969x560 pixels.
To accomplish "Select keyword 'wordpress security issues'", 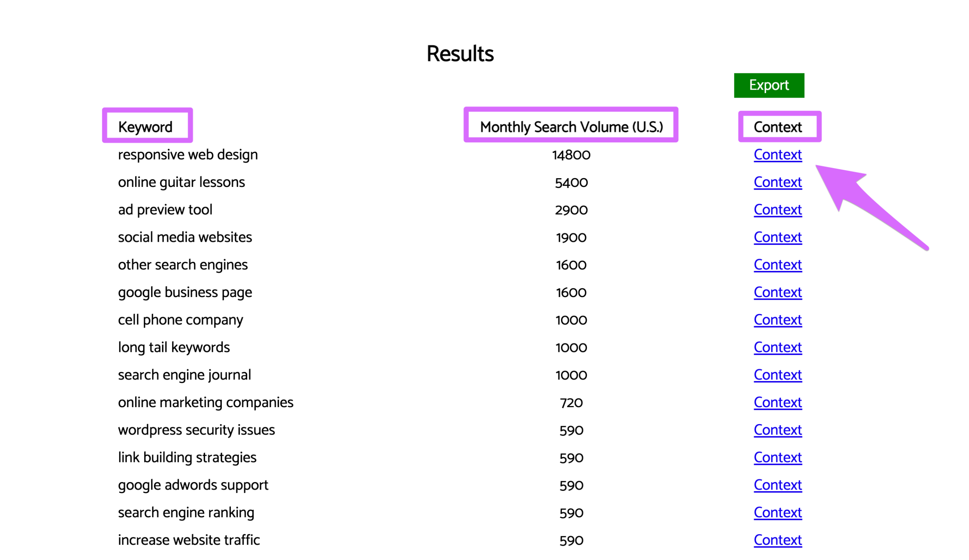I will coord(196,431).
